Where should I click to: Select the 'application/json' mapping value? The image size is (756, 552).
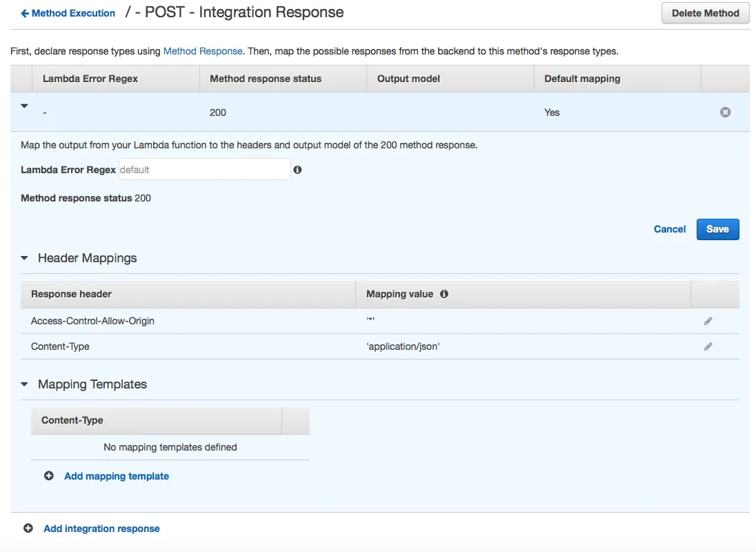click(x=403, y=346)
